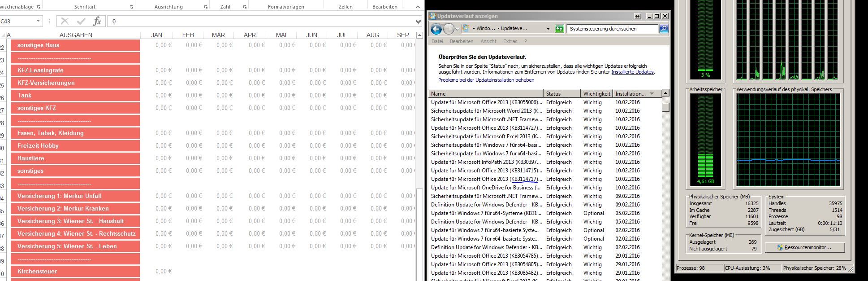Open the Extras menu
This screenshot has height=281, width=868.
click(x=510, y=41)
